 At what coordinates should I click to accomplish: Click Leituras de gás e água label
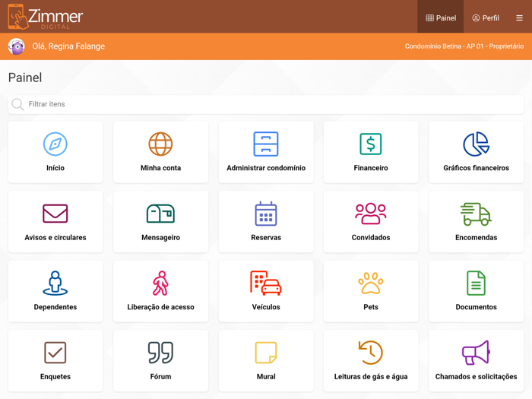[x=371, y=377]
